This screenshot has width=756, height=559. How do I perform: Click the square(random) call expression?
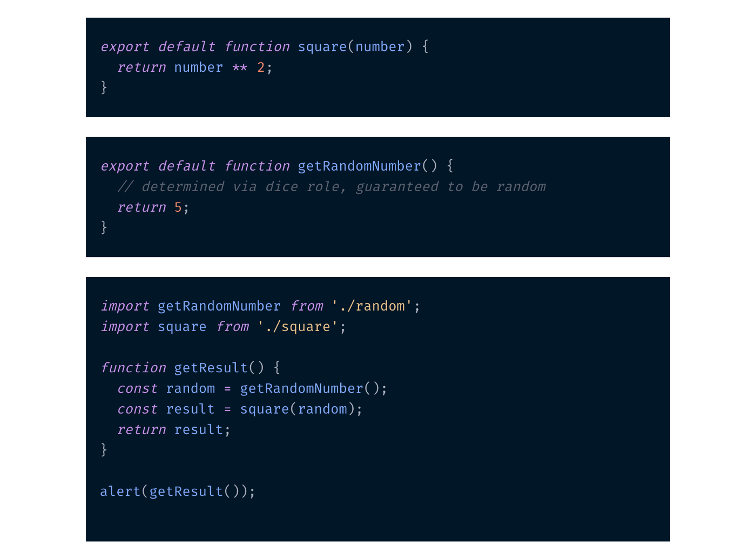click(x=298, y=409)
